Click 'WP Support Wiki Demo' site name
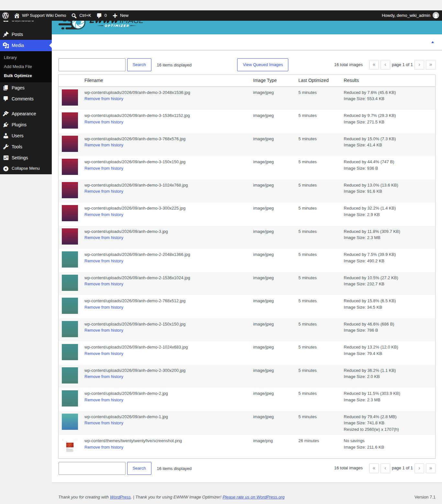 44,16
